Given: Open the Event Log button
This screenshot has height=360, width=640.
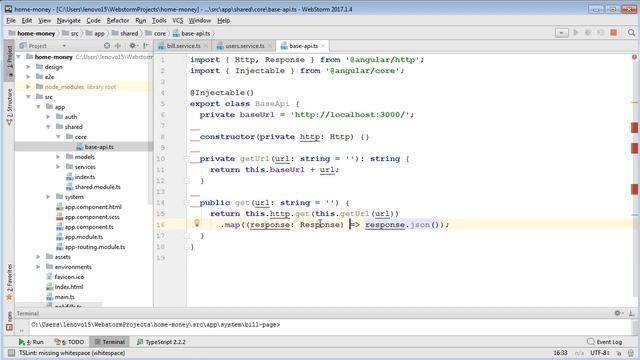Looking at the screenshot, I should click(x=604, y=342).
